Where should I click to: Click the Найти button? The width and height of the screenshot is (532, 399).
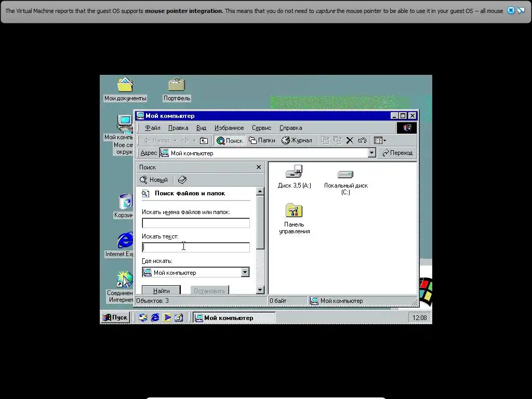[x=161, y=290]
